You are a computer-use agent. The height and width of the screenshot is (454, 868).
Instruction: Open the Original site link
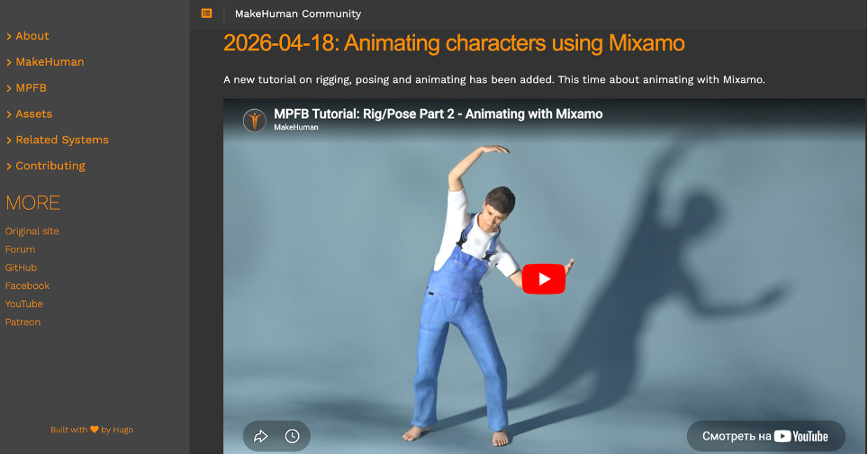click(x=32, y=232)
